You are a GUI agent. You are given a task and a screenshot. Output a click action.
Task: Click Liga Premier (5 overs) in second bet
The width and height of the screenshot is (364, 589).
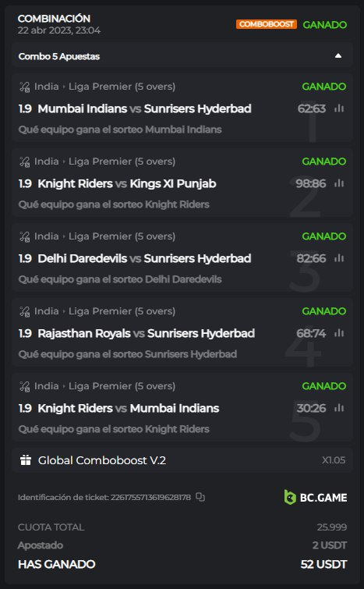[x=122, y=161]
